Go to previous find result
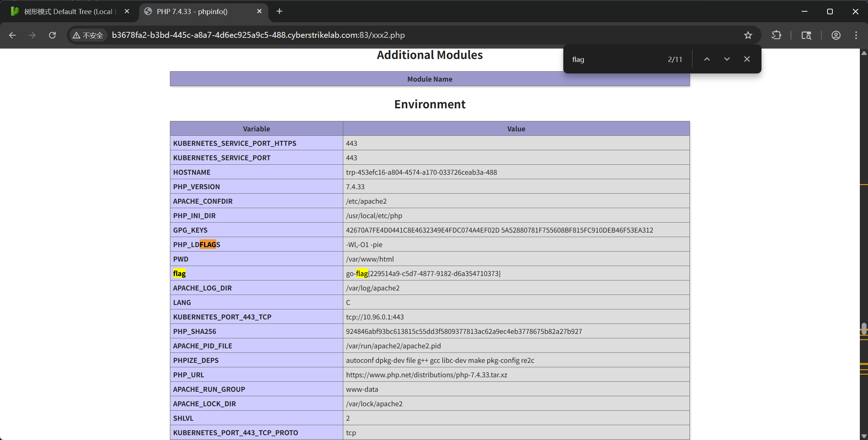Screen dimensions: 868x440 click(707, 59)
